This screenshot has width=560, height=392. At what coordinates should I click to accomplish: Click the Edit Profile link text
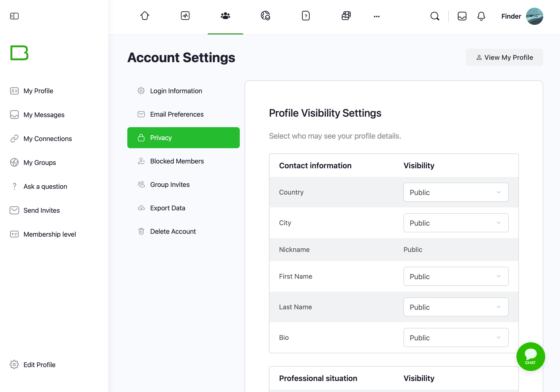[39, 365]
